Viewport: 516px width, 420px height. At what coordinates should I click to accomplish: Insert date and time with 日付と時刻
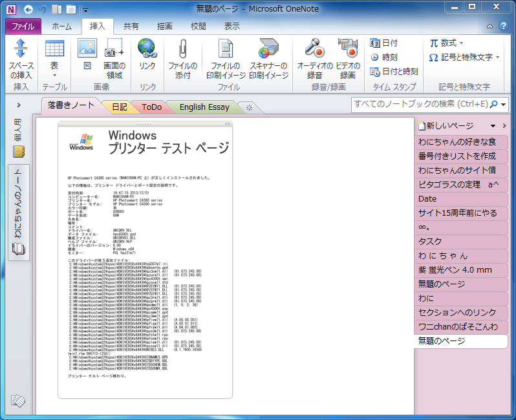(394, 71)
